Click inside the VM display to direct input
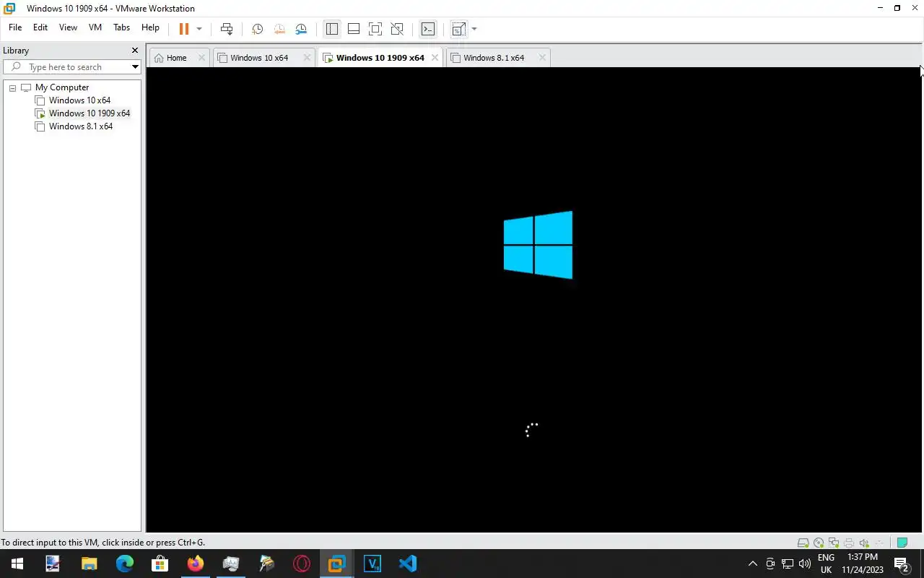 pos(534,300)
